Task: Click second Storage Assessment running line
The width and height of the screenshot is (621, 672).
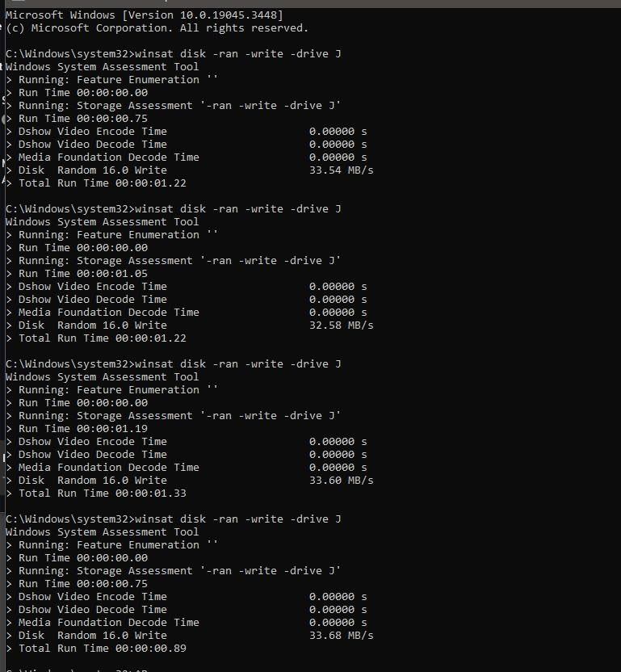Action: (x=173, y=261)
